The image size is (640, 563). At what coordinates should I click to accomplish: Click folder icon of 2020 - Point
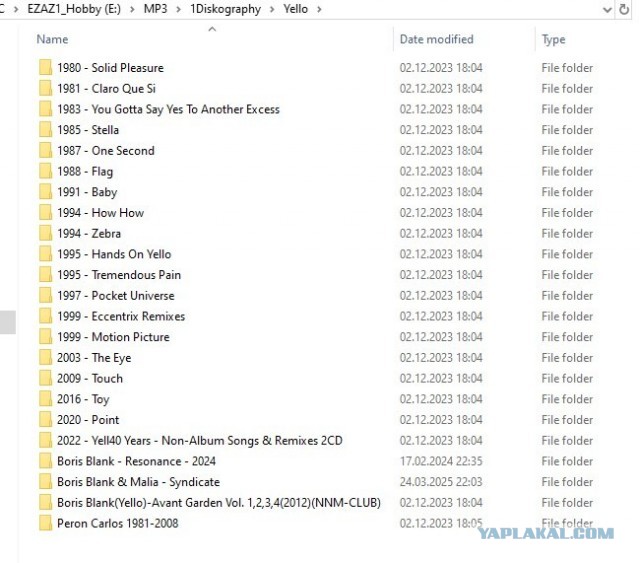[45, 419]
